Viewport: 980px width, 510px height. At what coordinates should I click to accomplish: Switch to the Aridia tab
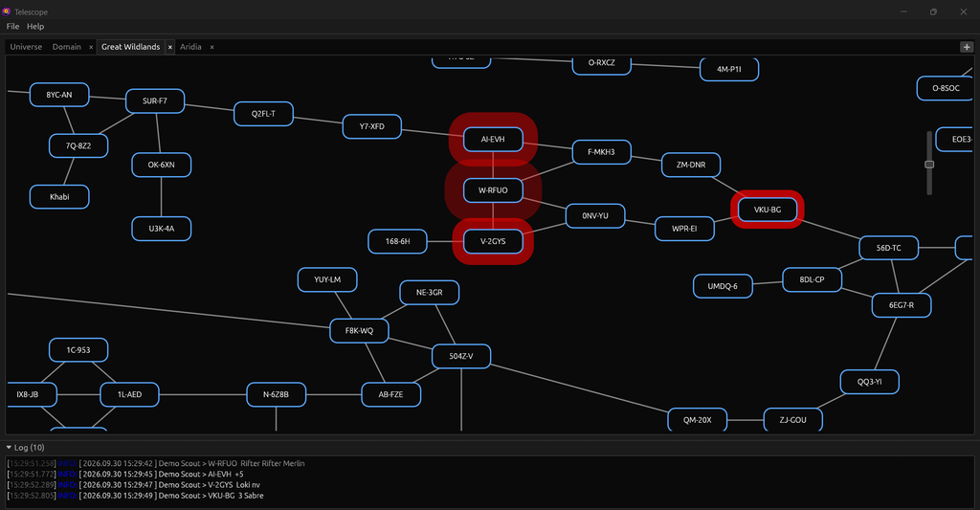pyautogui.click(x=190, y=47)
